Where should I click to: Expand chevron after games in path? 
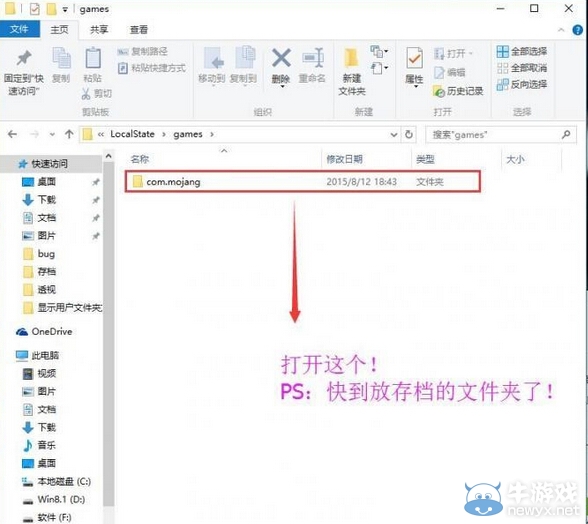tap(212, 134)
